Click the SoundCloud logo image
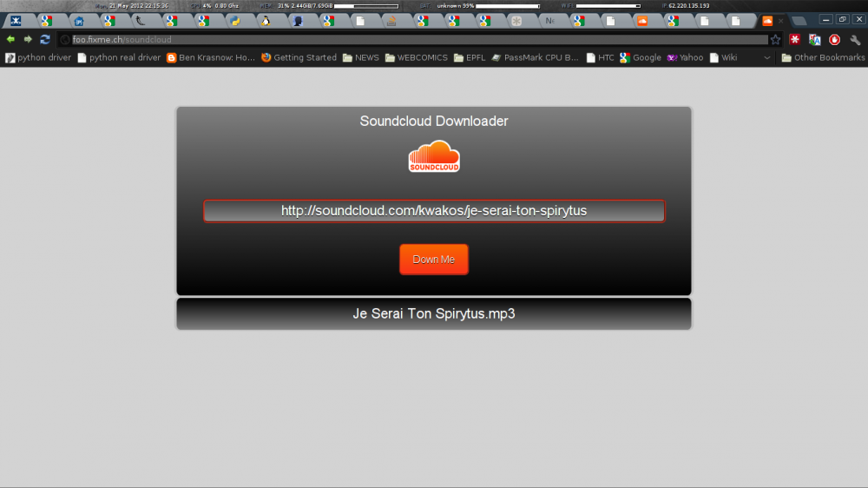 click(434, 156)
